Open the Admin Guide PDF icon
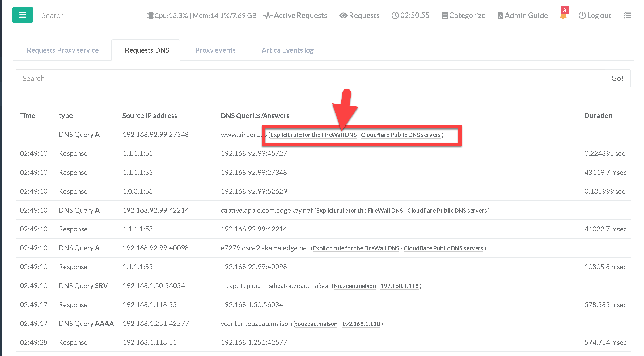Image resolution: width=644 pixels, height=356 pixels. click(500, 15)
